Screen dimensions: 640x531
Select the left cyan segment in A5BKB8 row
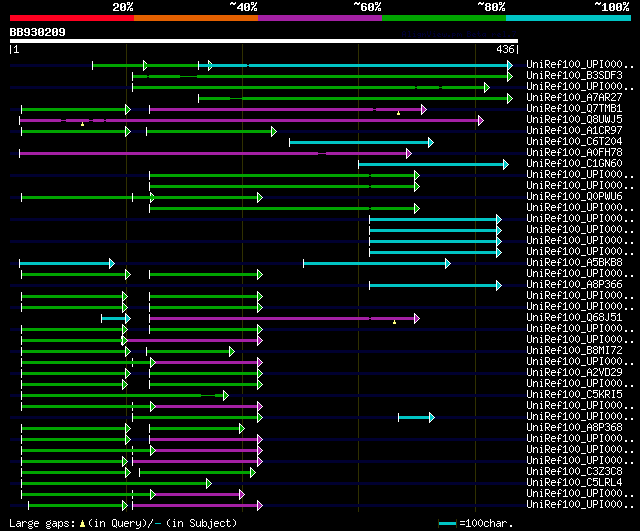67,264
